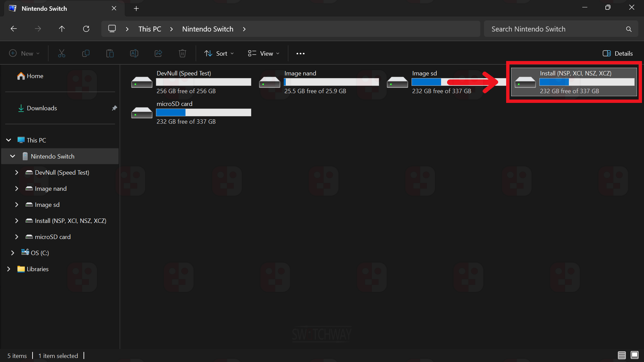Expand Image nand in the tree
This screenshot has height=362, width=644.
pyautogui.click(x=16, y=189)
